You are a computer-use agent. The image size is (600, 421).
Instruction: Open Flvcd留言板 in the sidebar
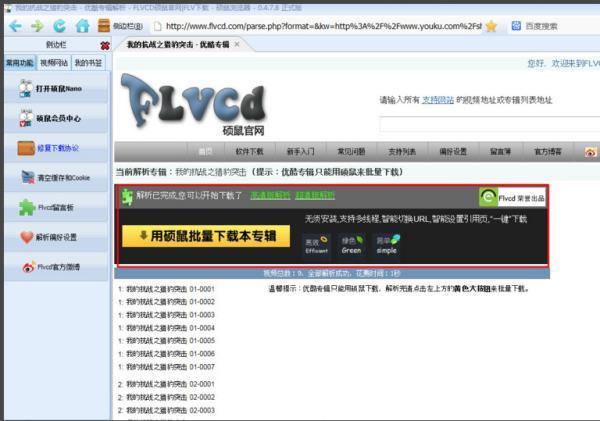pyautogui.click(x=57, y=207)
